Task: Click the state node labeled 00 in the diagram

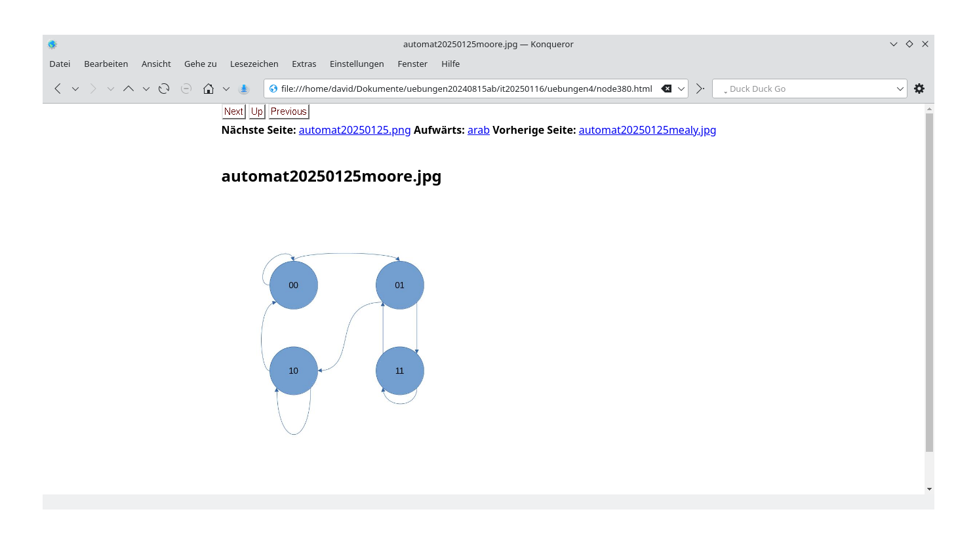Action: click(293, 285)
